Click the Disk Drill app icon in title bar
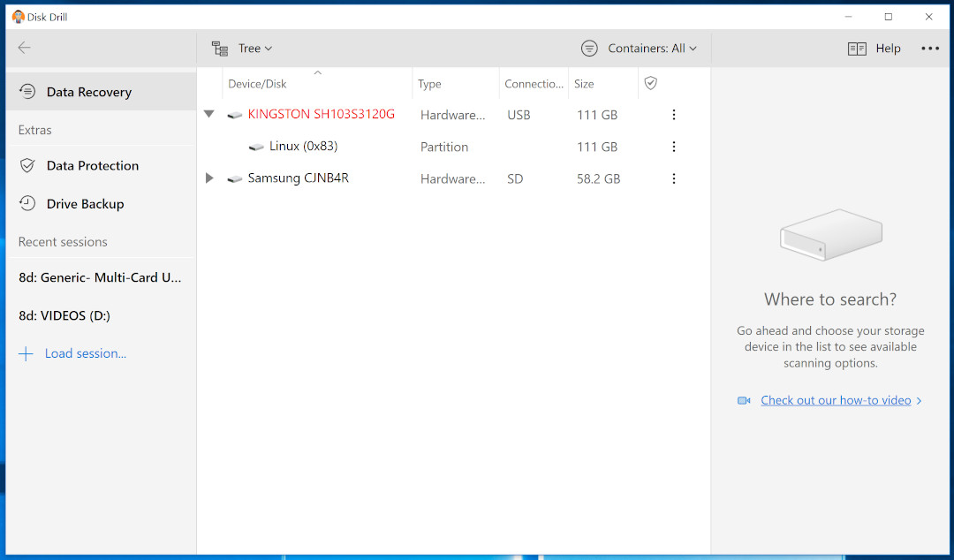The image size is (954, 560). click(19, 17)
